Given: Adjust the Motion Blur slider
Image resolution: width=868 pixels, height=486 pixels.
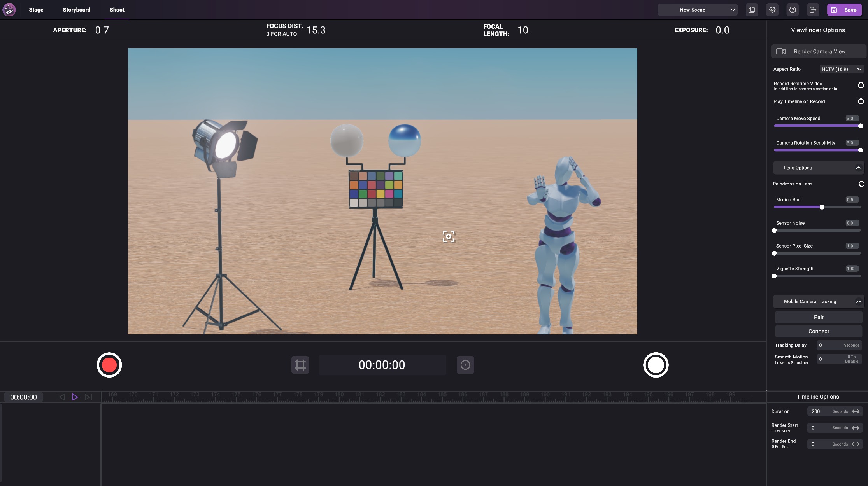Looking at the screenshot, I should tap(817, 207).
